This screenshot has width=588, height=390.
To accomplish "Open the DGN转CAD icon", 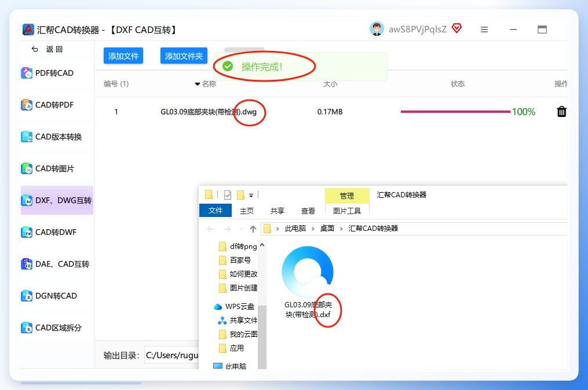I will click(27, 296).
